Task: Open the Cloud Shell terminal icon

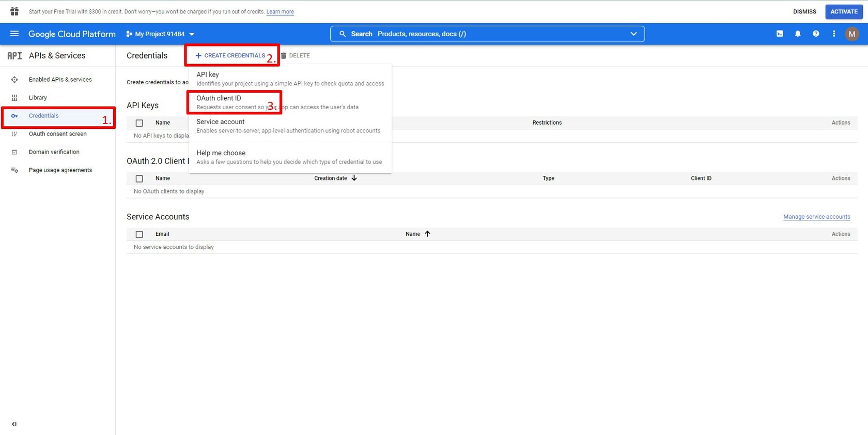Action: pyautogui.click(x=780, y=34)
